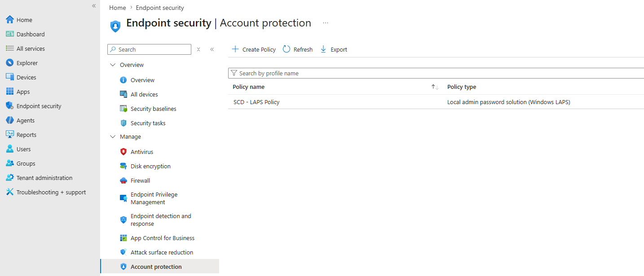
Task: Click the Home breadcrumb link
Action: (118, 8)
